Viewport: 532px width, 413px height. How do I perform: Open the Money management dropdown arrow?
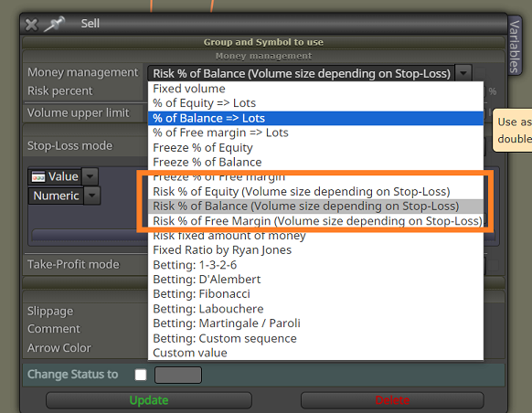pyautogui.click(x=463, y=73)
